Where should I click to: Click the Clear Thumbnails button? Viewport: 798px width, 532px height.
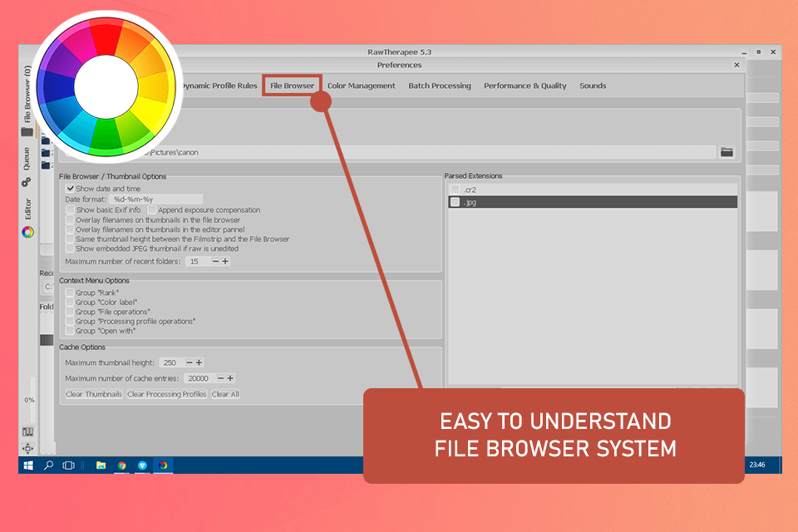pos(94,394)
